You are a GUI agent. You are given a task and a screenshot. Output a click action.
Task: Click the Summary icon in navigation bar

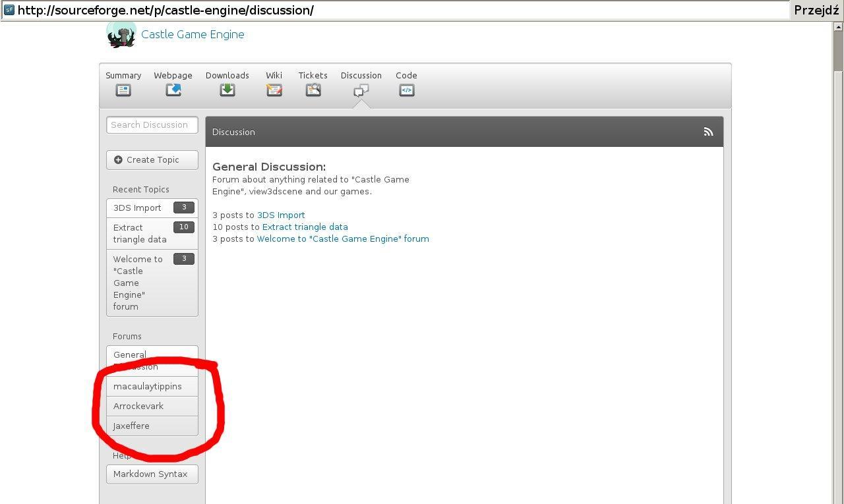tap(123, 90)
